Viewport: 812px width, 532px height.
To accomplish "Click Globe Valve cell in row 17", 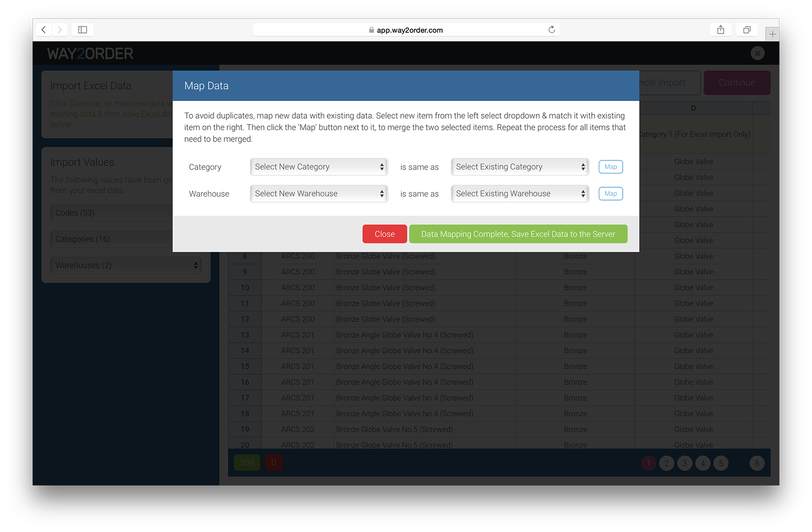I will tap(693, 398).
